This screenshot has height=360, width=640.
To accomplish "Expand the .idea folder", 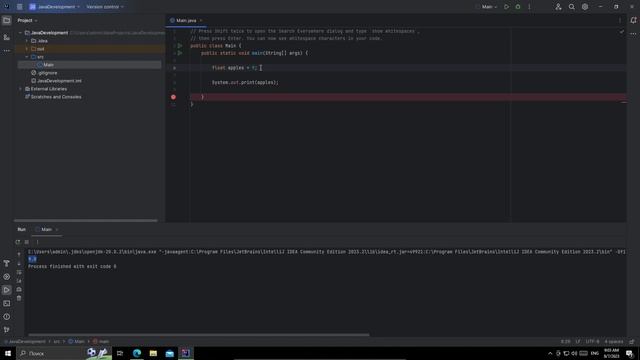I will tap(27, 41).
